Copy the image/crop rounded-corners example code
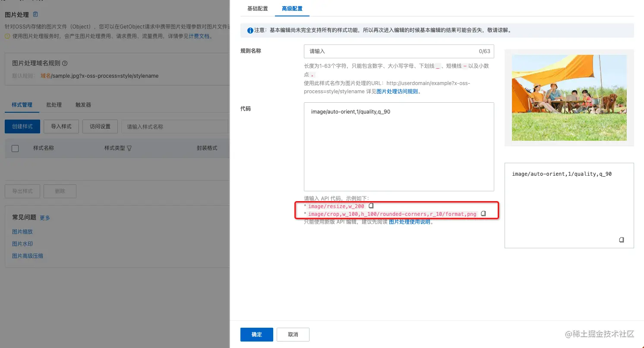Image resolution: width=644 pixels, height=348 pixels. tap(483, 213)
